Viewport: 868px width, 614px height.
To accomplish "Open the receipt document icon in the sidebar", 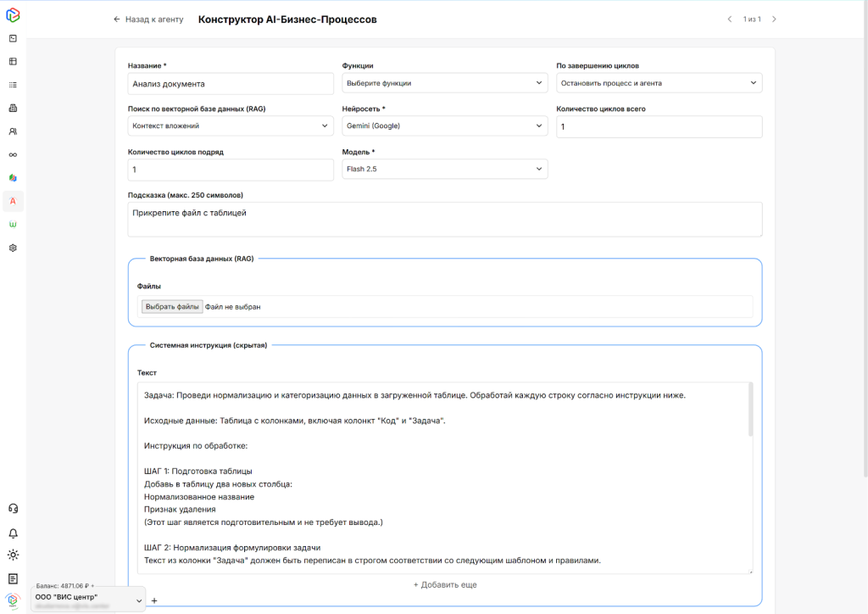I will [13, 578].
